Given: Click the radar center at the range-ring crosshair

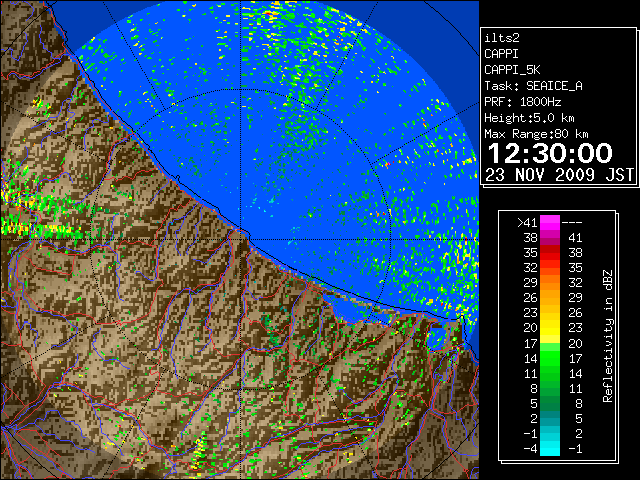Looking at the screenshot, I should point(241,240).
